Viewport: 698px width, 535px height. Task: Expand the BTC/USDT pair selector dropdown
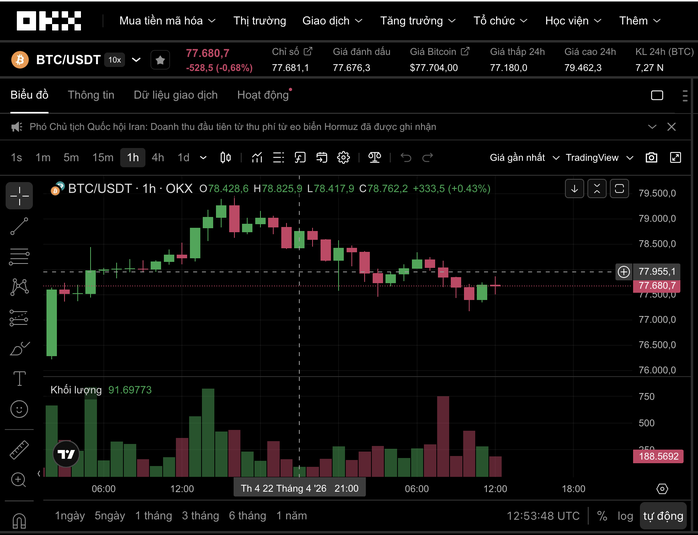137,60
